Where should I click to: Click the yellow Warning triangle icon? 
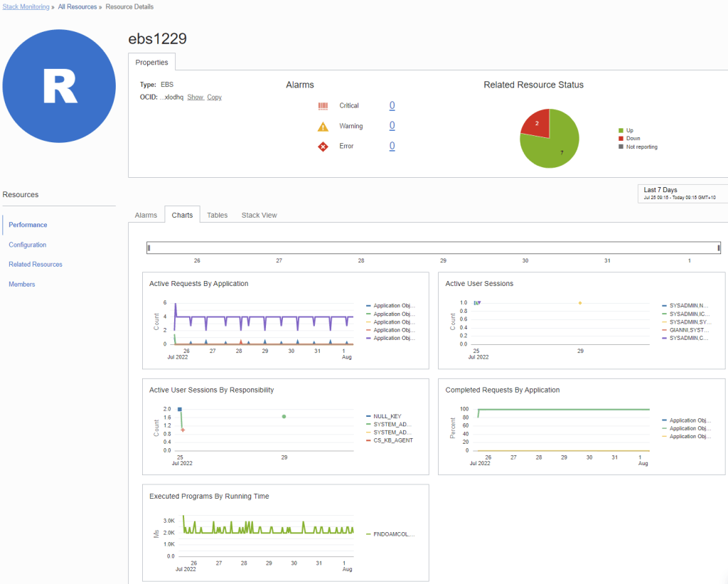click(x=323, y=127)
